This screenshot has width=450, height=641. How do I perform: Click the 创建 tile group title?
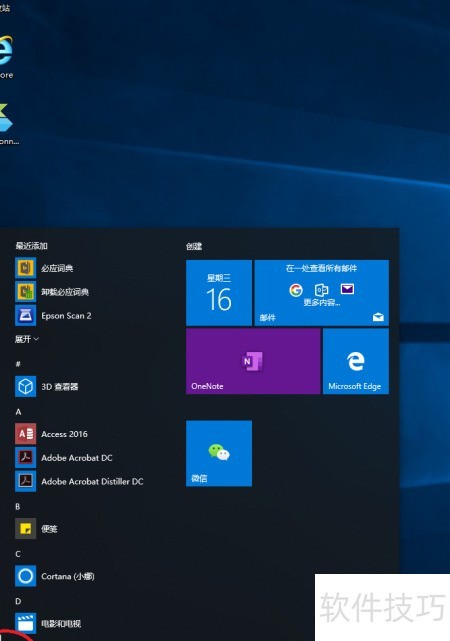(x=194, y=246)
